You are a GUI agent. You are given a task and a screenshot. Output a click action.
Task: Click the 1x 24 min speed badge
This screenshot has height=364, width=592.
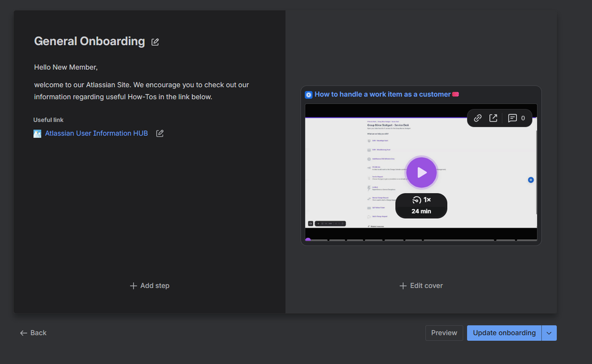coord(421,206)
